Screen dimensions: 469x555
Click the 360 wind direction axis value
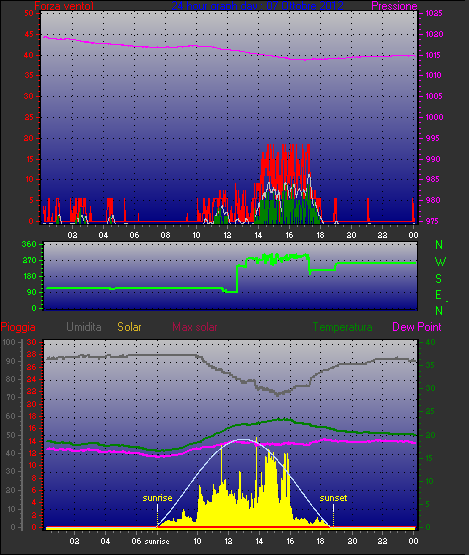(x=29, y=244)
